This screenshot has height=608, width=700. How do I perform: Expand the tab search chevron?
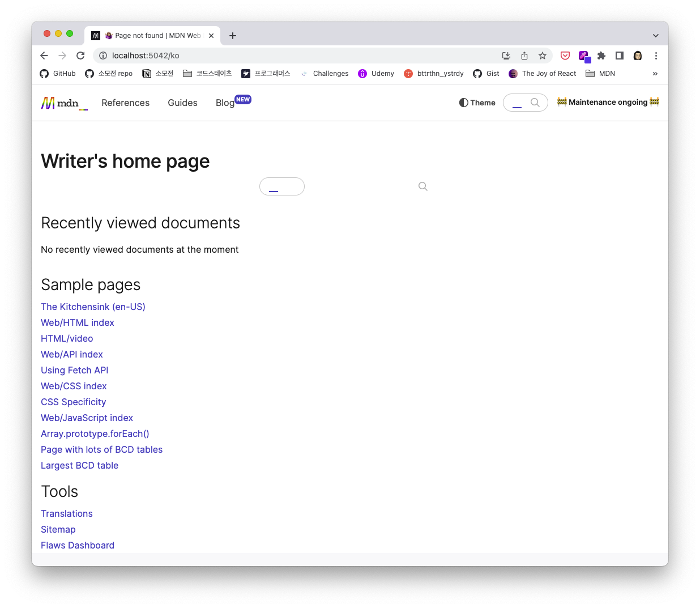pyautogui.click(x=656, y=36)
